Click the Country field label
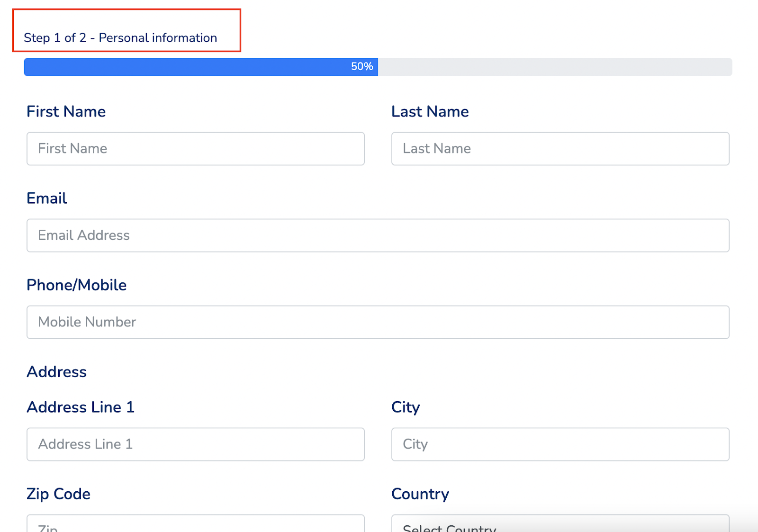The height and width of the screenshot is (532, 758). [x=420, y=494]
